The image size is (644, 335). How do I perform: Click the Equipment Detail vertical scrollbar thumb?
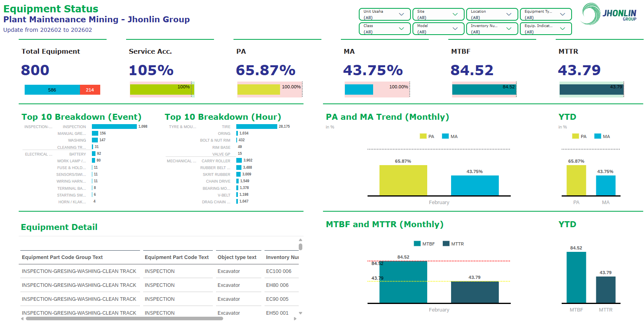[x=300, y=247]
